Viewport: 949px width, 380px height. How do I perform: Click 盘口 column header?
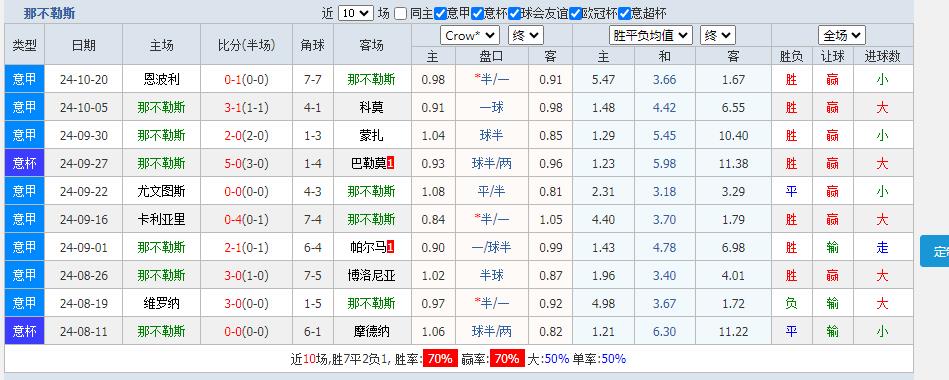pyautogui.click(x=491, y=56)
